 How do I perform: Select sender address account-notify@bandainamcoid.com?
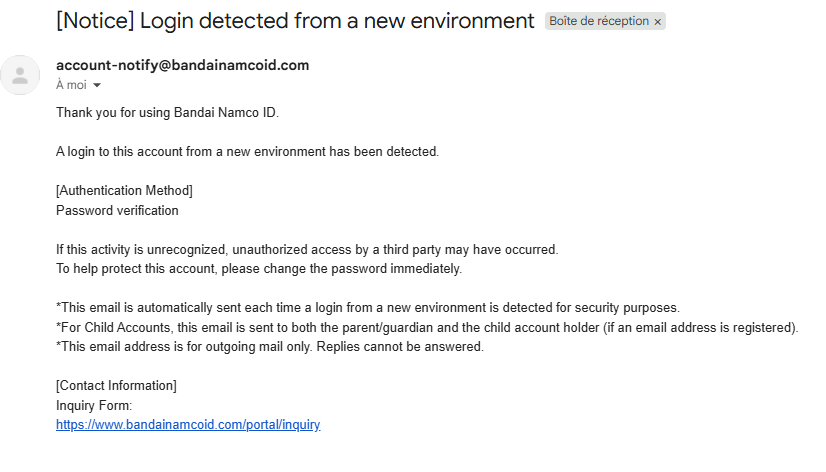[x=182, y=65]
